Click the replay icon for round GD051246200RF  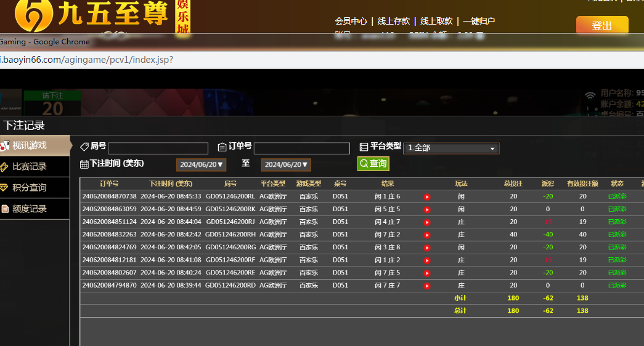[426, 260]
